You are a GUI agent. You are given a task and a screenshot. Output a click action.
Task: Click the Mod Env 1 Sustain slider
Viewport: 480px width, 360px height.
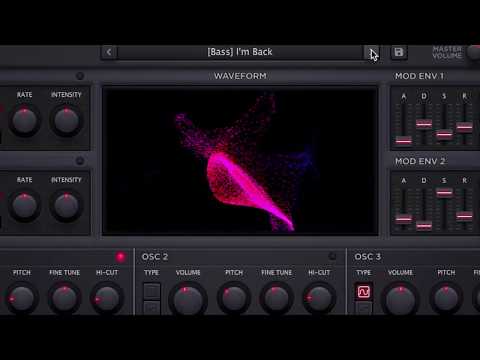click(444, 134)
